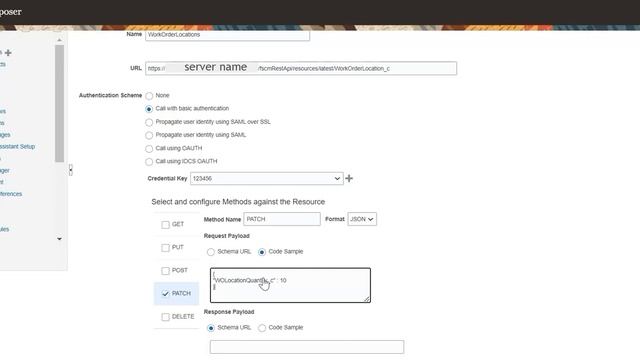Image resolution: width=640 pixels, height=360 pixels.
Task: Click the sidebar scroll up arrow
Action: [x=60, y=40]
